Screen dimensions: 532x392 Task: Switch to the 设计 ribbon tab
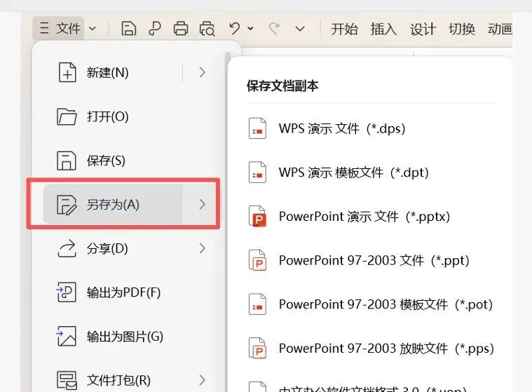click(x=423, y=29)
